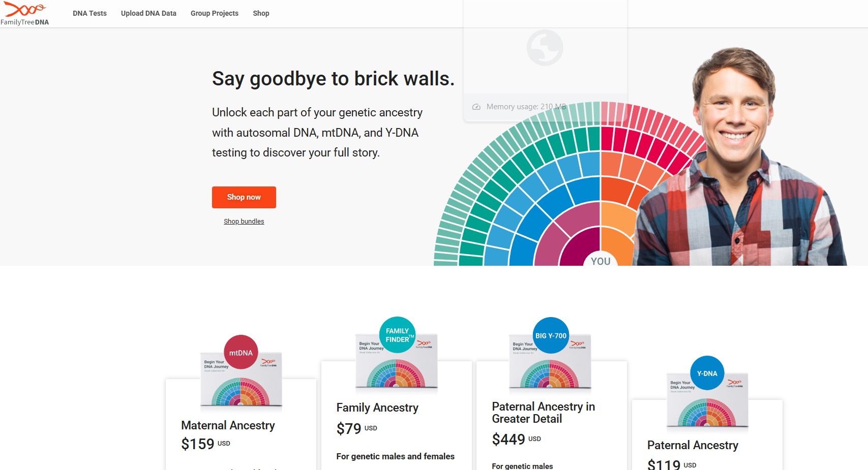Click the Paternal Ancestry in Greater Detail heading
This screenshot has height=470, width=868.
coord(544,413)
